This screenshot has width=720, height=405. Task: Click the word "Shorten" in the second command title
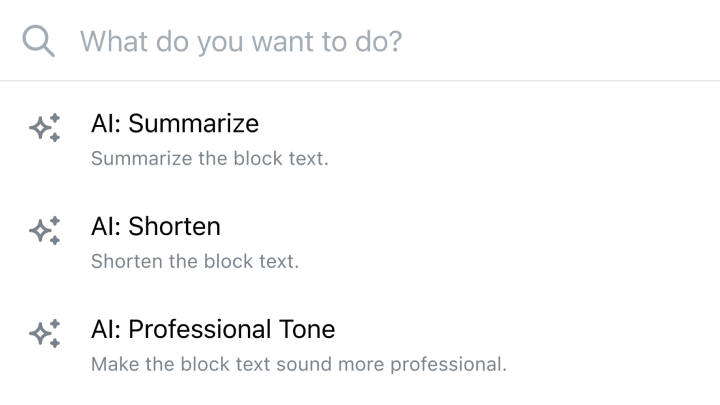pyautogui.click(x=174, y=226)
